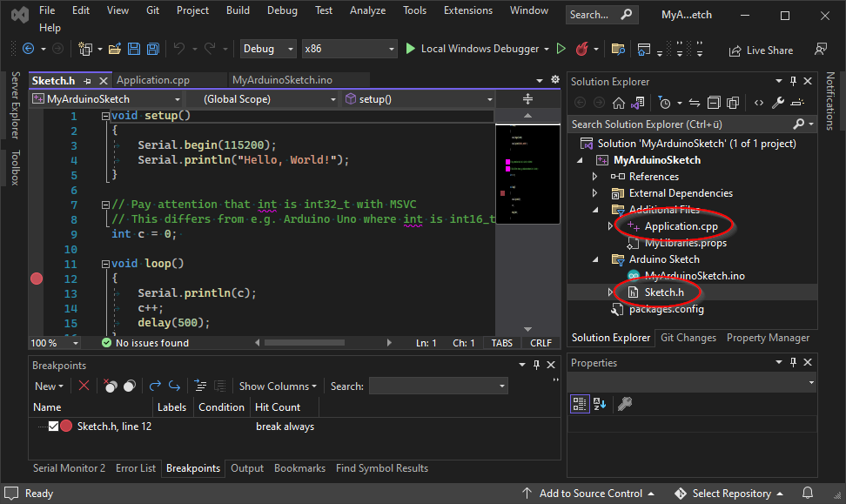Select Alphabetical sort in Properties panel

pyautogui.click(x=600, y=404)
